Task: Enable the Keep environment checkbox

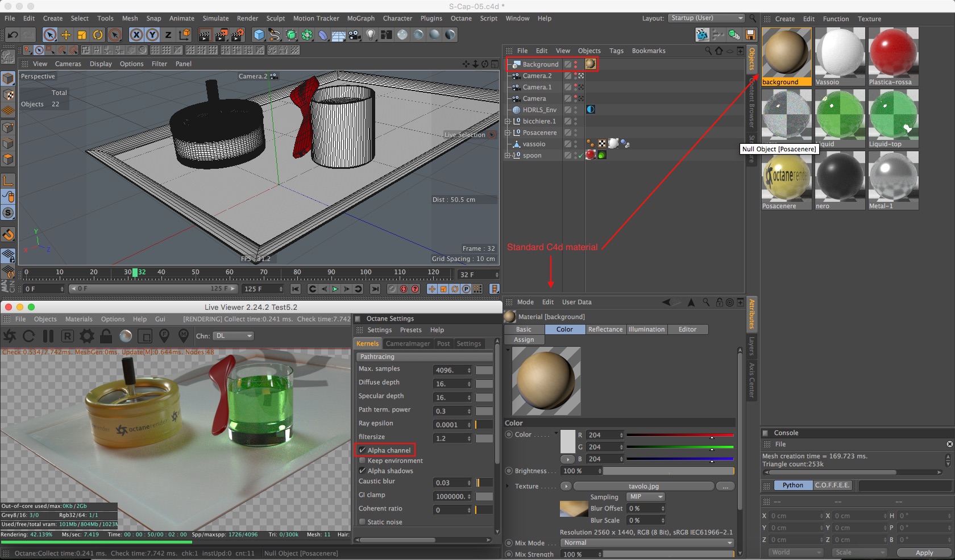Action: coord(362,461)
